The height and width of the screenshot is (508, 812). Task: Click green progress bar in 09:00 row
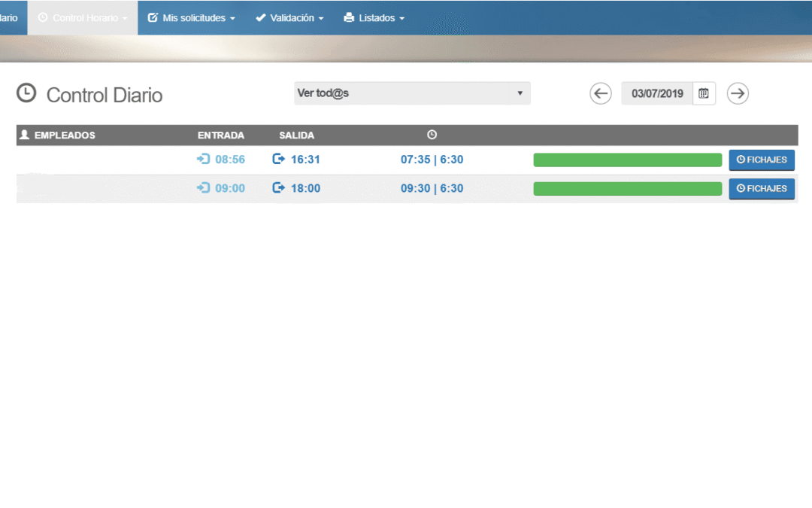pos(628,189)
